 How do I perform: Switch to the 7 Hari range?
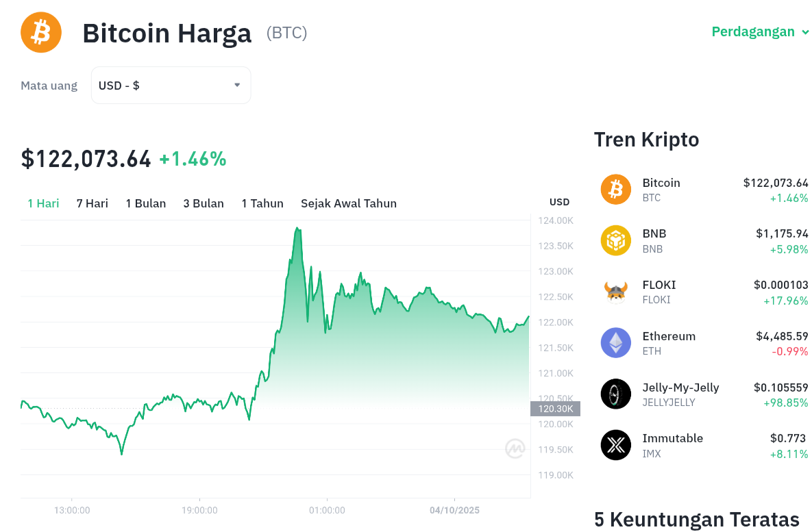tap(93, 203)
